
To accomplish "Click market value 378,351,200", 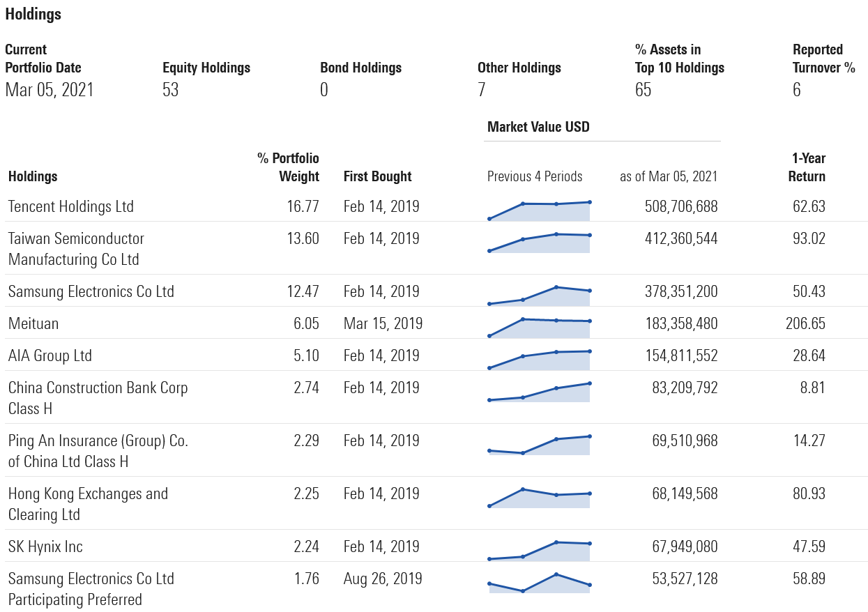I will 681,291.
